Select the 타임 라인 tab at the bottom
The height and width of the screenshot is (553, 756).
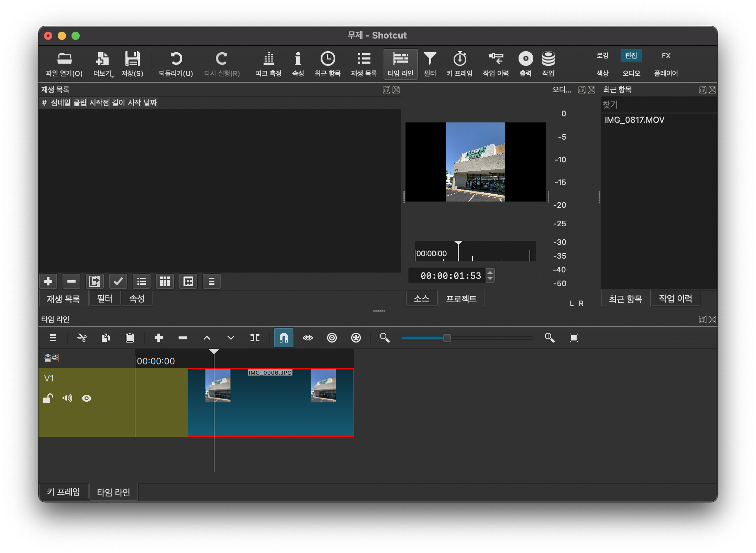point(113,492)
